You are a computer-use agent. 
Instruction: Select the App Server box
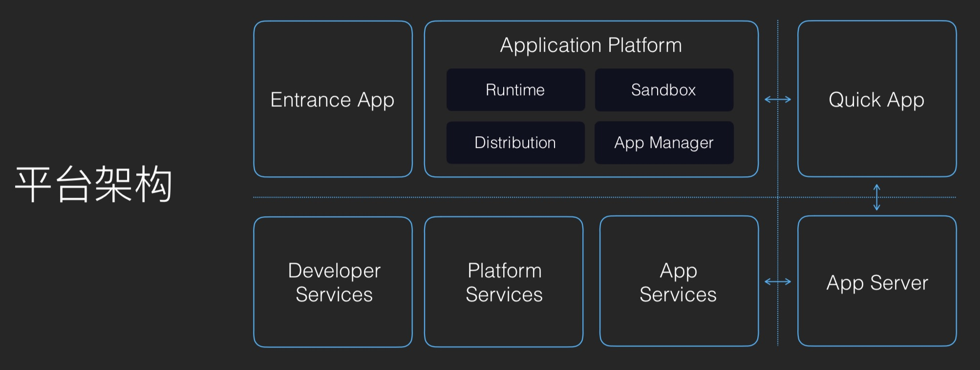point(877,281)
